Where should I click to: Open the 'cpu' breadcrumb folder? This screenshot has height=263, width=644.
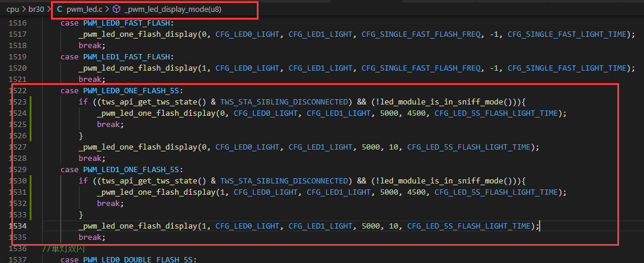[12, 10]
